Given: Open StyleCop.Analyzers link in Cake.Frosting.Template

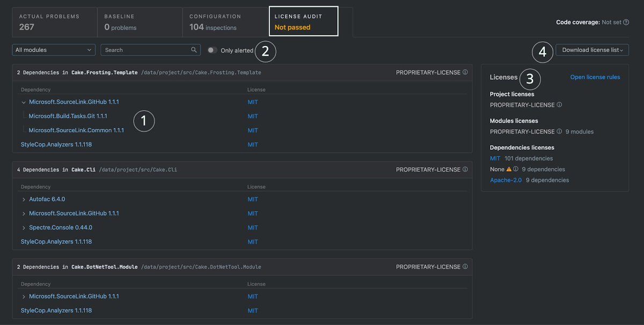Looking at the screenshot, I should click(x=56, y=144).
